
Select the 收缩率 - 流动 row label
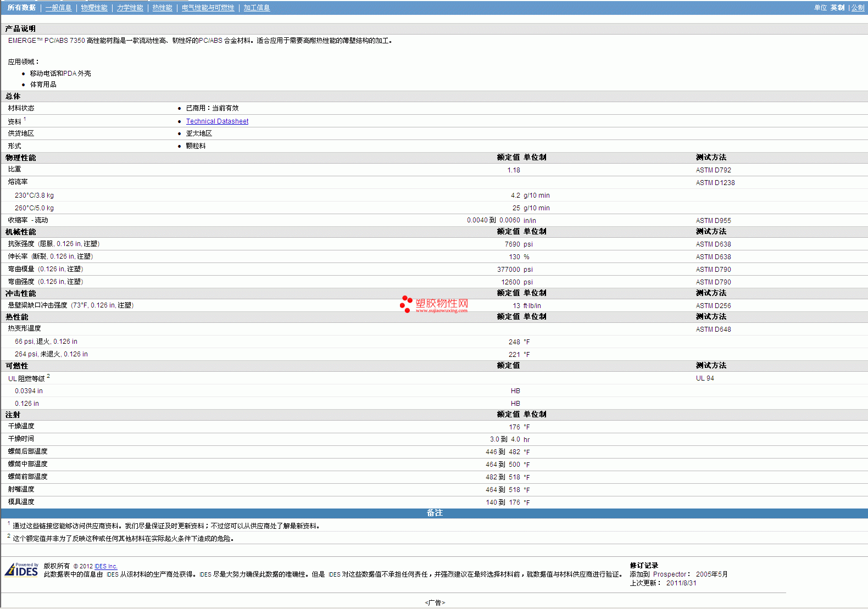point(28,220)
